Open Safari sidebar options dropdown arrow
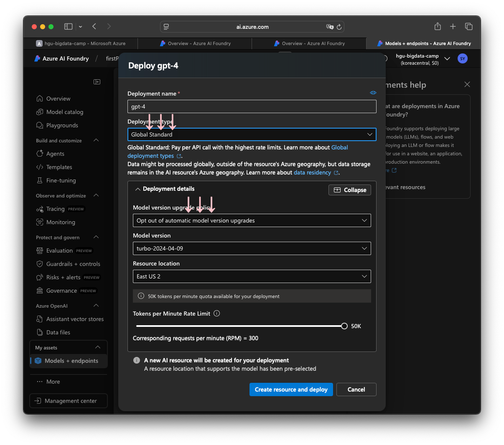 pos(80,27)
